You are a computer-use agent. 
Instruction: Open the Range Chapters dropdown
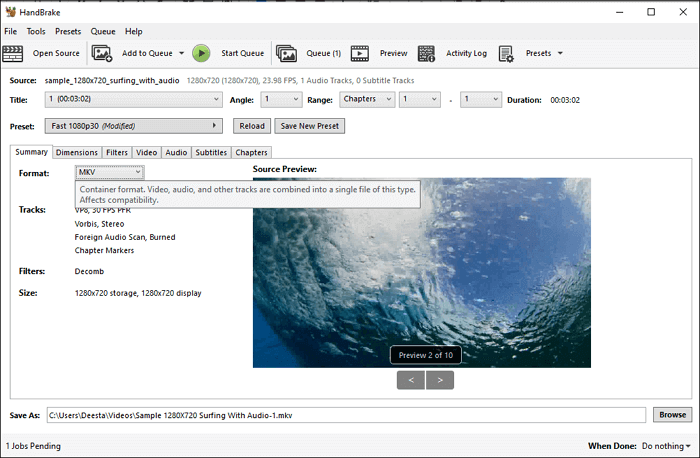(365, 99)
